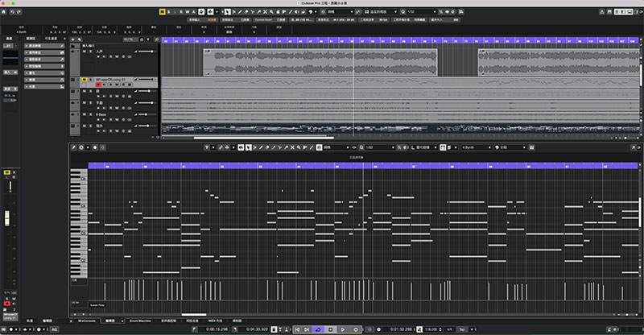Toggle the yellow mute button on selected synth track
The image size is (644, 335).
pyautogui.click(x=85, y=80)
